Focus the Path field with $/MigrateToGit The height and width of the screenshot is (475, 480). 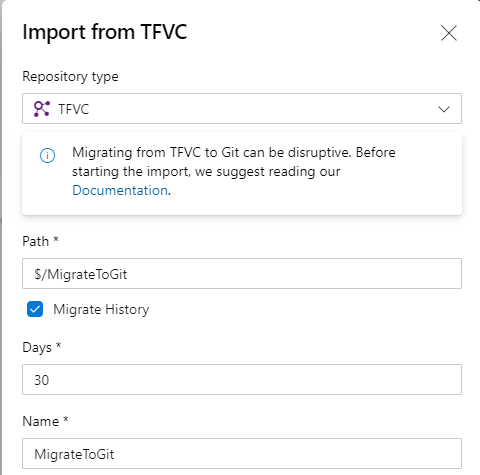[x=242, y=273]
